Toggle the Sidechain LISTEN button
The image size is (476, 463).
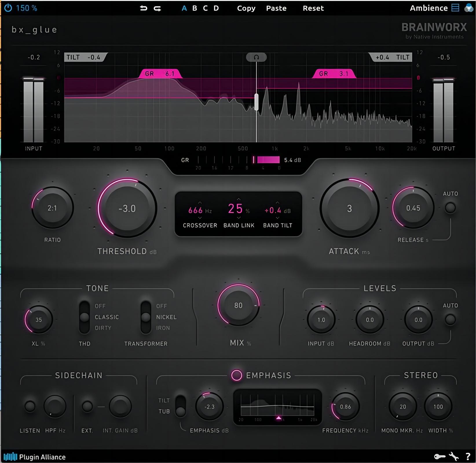pos(30,406)
